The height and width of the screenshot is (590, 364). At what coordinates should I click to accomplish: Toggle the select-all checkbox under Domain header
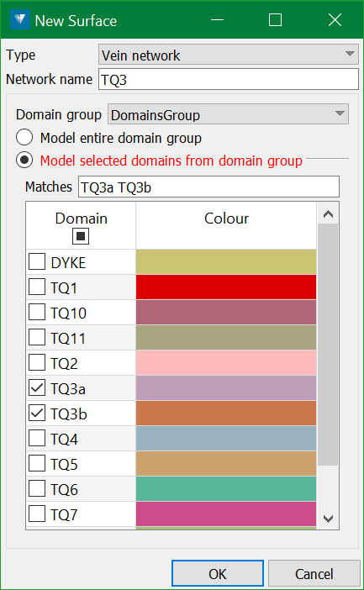tap(81, 236)
